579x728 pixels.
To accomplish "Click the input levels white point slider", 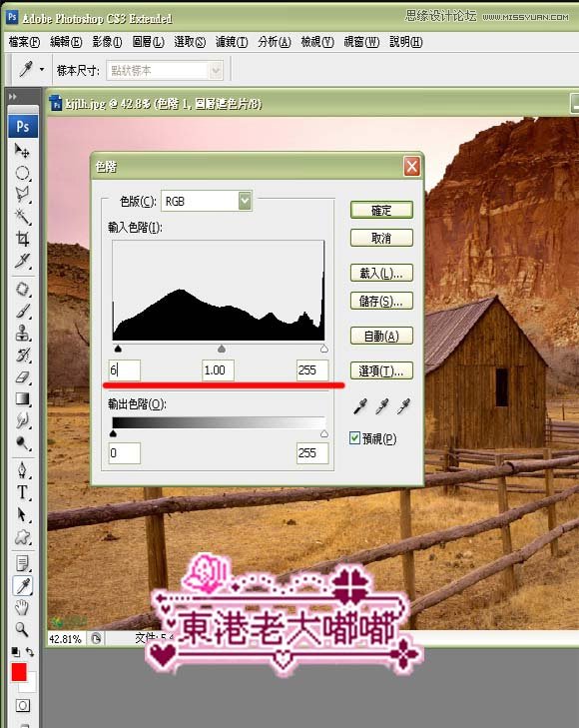I will tap(323, 349).
